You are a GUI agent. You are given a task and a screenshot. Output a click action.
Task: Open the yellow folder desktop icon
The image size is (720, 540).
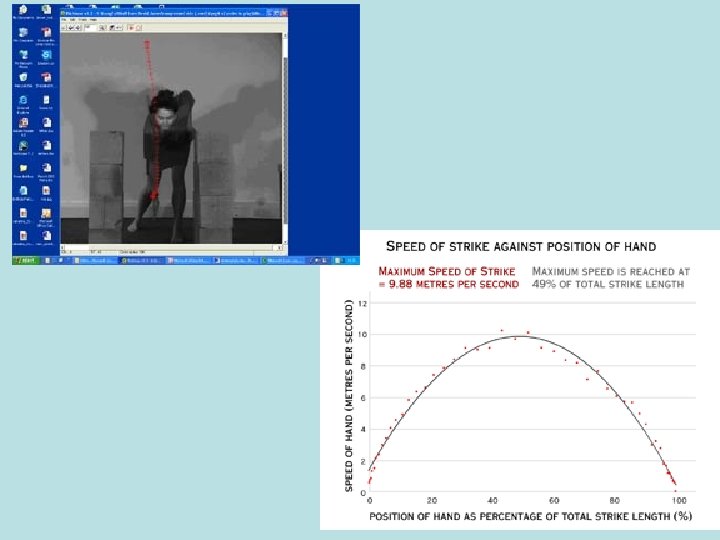[23, 169]
